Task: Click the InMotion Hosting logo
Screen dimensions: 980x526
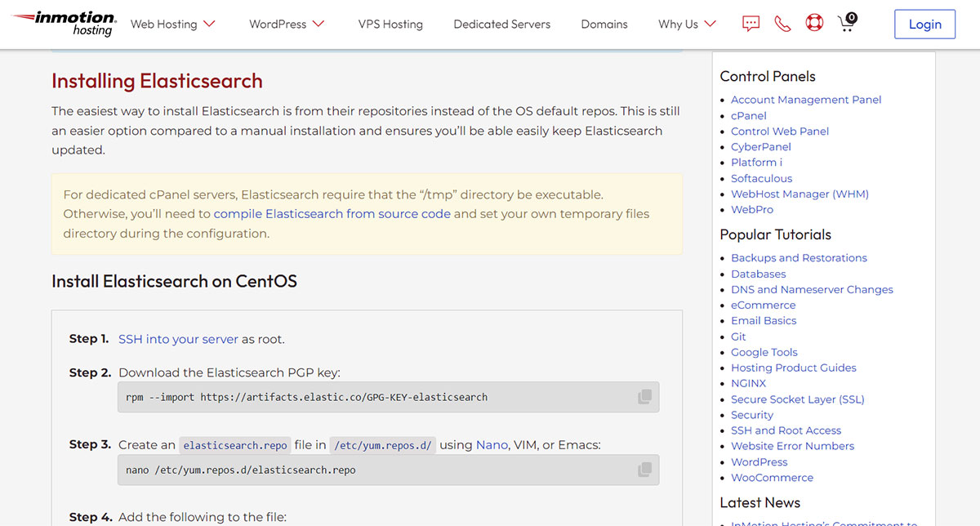Action: [65, 24]
